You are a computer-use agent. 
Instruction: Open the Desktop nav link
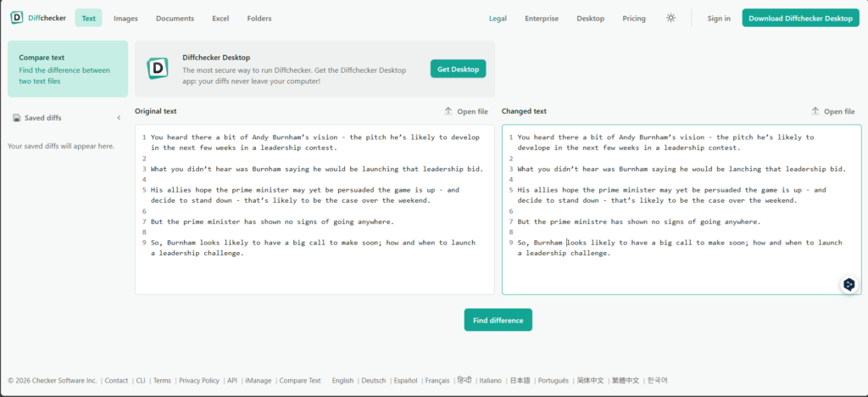pos(590,19)
